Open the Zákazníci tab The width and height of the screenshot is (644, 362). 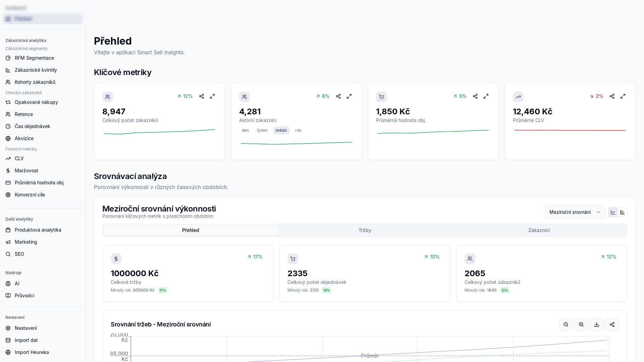(x=539, y=230)
